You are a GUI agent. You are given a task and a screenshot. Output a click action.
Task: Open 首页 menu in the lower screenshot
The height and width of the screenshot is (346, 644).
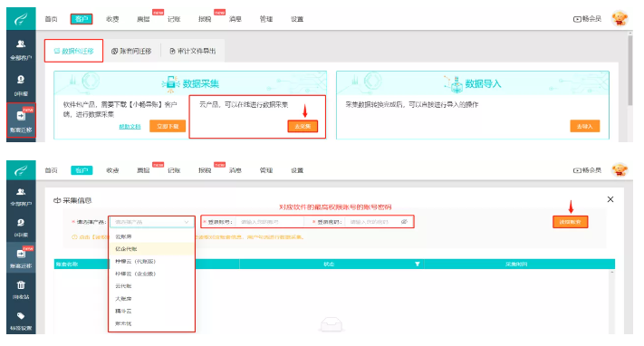(x=51, y=170)
